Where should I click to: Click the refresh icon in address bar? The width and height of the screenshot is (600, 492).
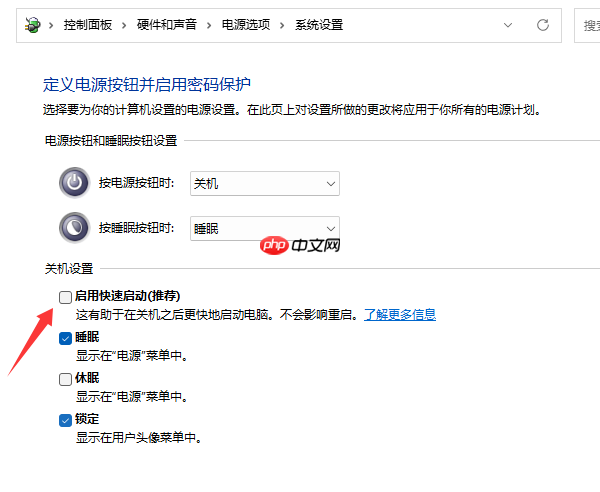(543, 25)
